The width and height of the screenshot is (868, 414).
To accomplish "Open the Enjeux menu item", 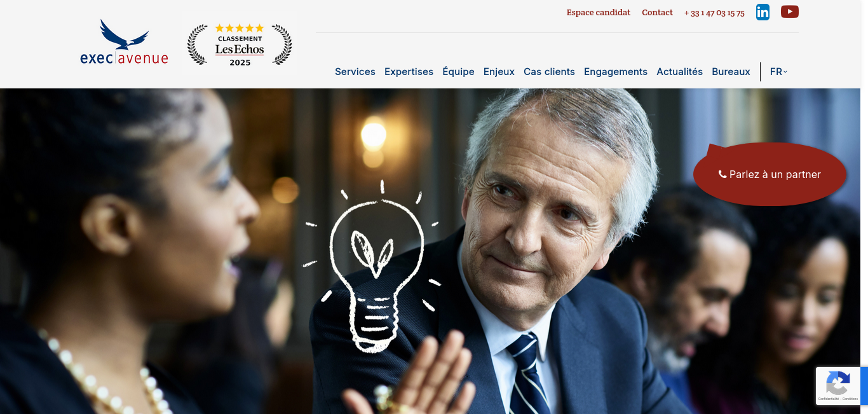I will click(499, 72).
